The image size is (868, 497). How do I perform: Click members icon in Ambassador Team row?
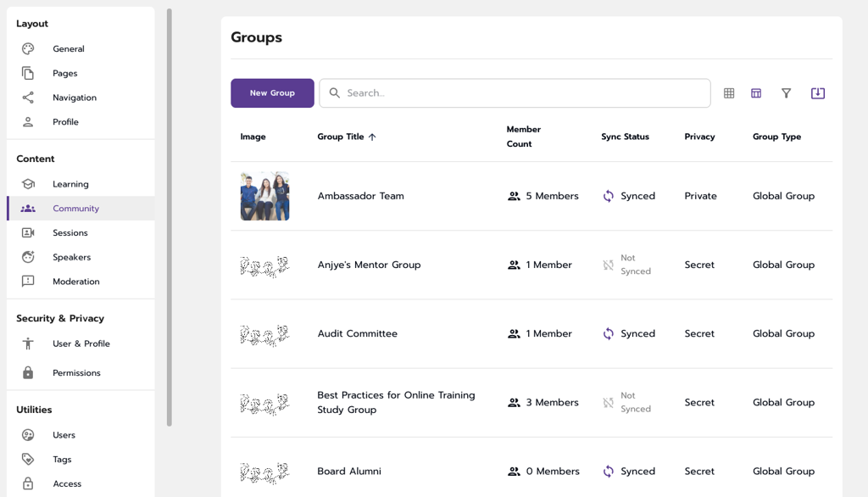514,196
